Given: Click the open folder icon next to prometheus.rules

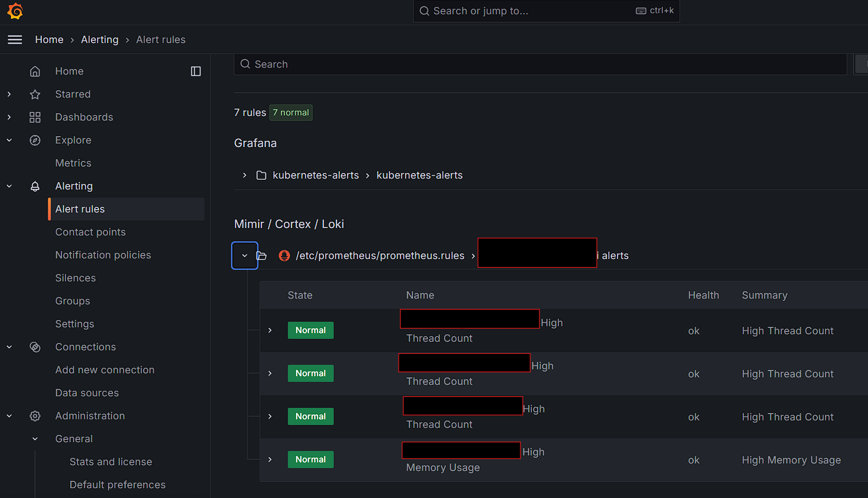Looking at the screenshot, I should click(261, 256).
